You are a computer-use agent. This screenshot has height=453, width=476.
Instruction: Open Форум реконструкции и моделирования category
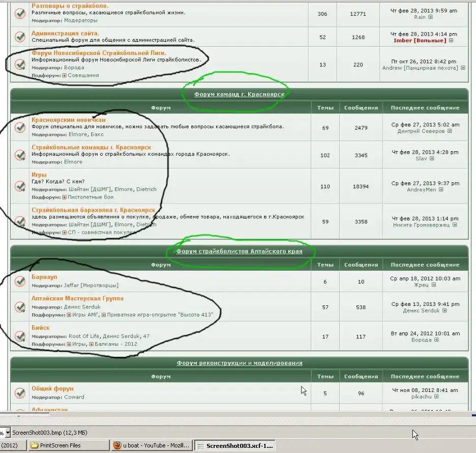(x=239, y=363)
